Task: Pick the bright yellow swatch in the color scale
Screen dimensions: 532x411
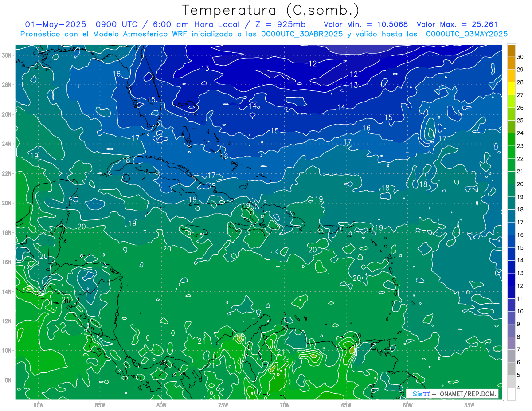Action: click(511, 89)
